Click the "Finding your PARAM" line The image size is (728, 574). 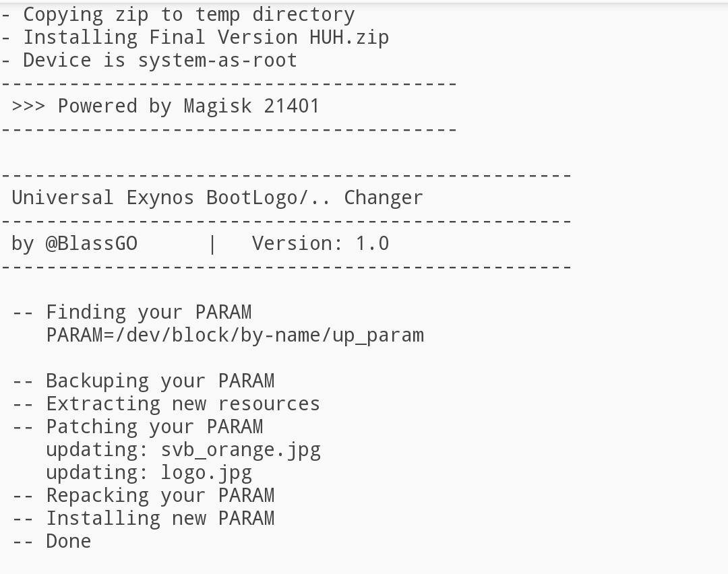[148, 312]
